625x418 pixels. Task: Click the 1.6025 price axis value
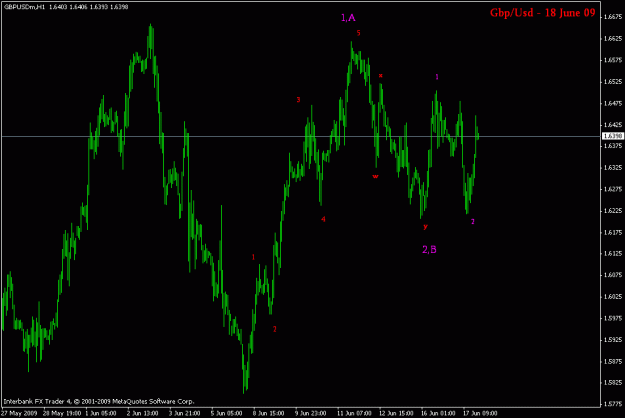click(613, 297)
